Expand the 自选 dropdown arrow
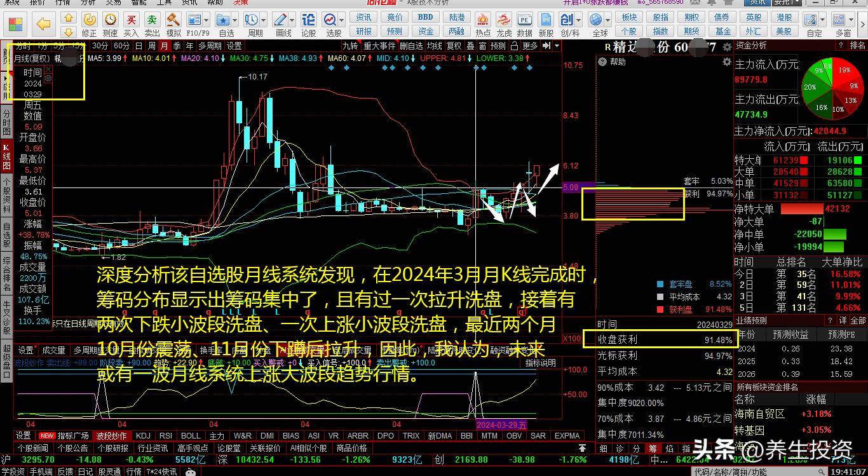This screenshot has height=476, width=868. pos(235,20)
